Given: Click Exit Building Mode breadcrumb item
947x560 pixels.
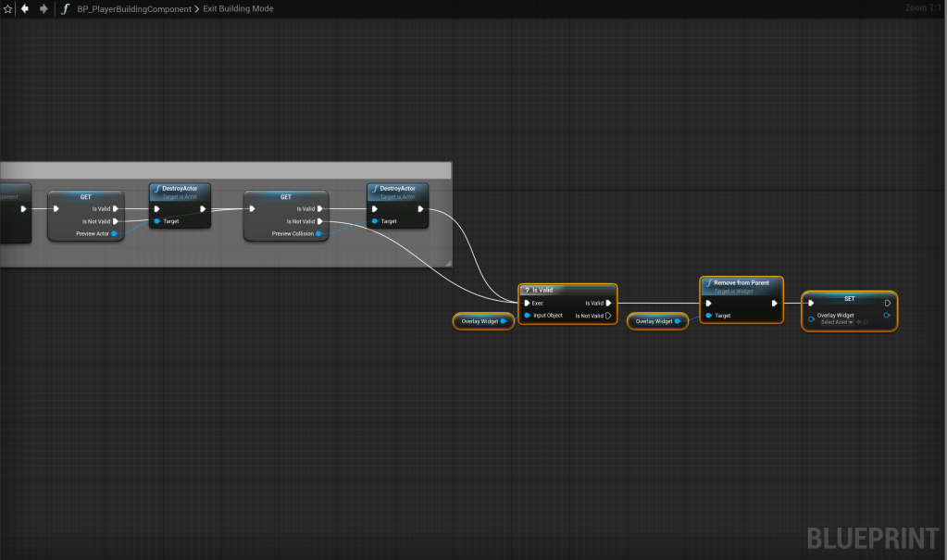Looking at the screenshot, I should tap(238, 8).
